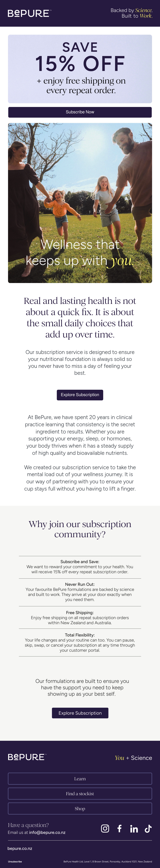Open the Find a stockist link

pos(80,794)
